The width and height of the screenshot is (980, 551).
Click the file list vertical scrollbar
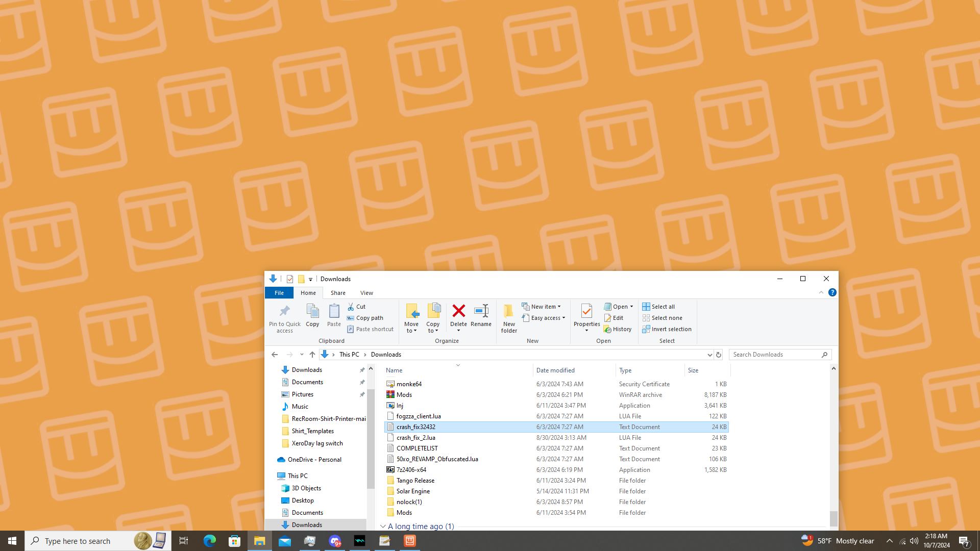[x=834, y=518]
